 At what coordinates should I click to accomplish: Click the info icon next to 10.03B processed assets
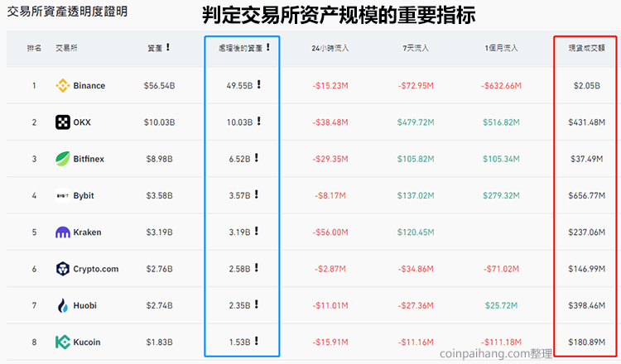coord(258,121)
